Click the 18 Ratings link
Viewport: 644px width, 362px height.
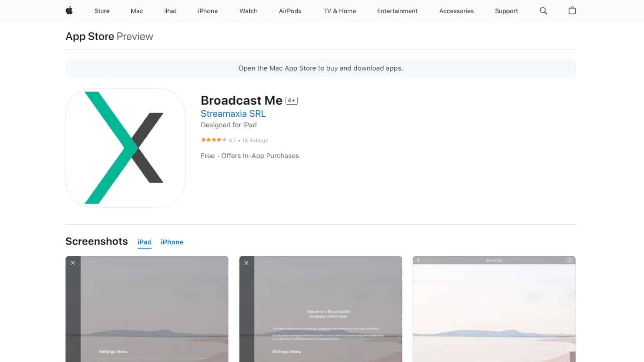[255, 140]
